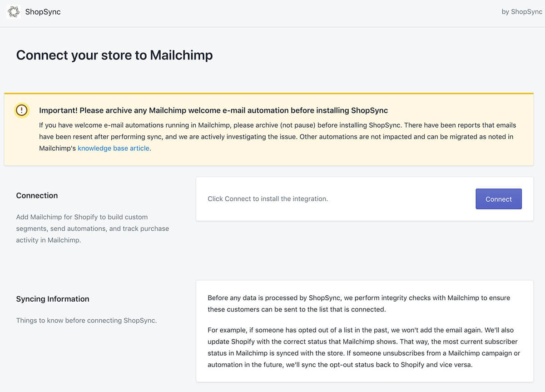Click the Add Mailchimp for Shopify description
This screenshot has height=392, width=545.
click(x=93, y=228)
